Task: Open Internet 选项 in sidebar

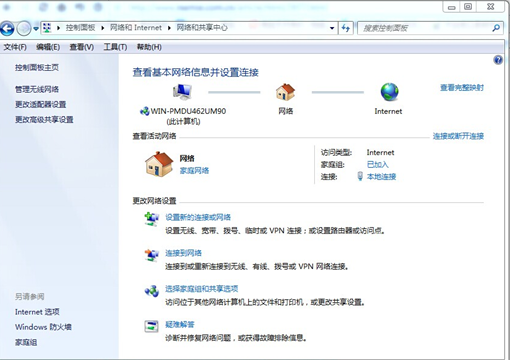Action: 37,312
